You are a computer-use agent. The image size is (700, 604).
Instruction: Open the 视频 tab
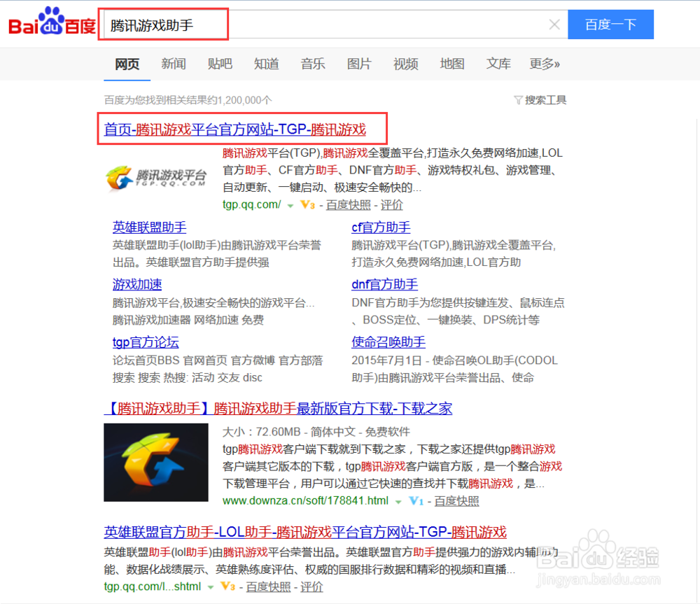point(405,64)
